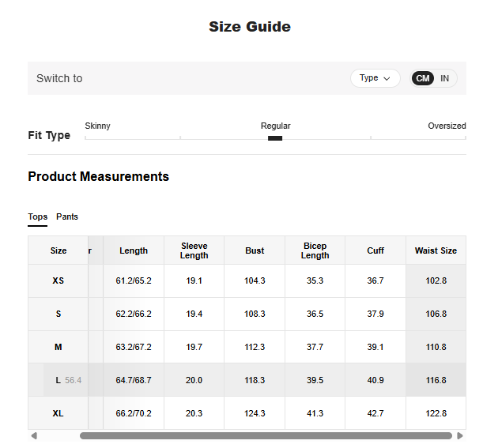
Task: Click the Oversized fit label
Action: click(x=447, y=126)
